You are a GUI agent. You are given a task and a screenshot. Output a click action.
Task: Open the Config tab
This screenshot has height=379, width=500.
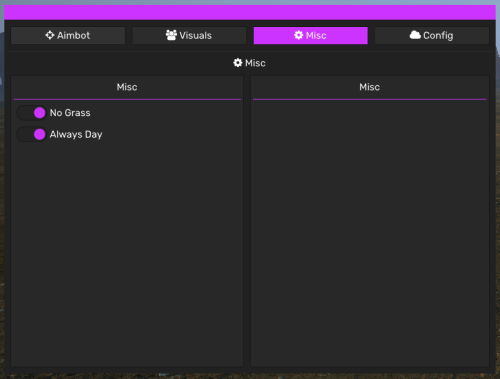(x=432, y=35)
